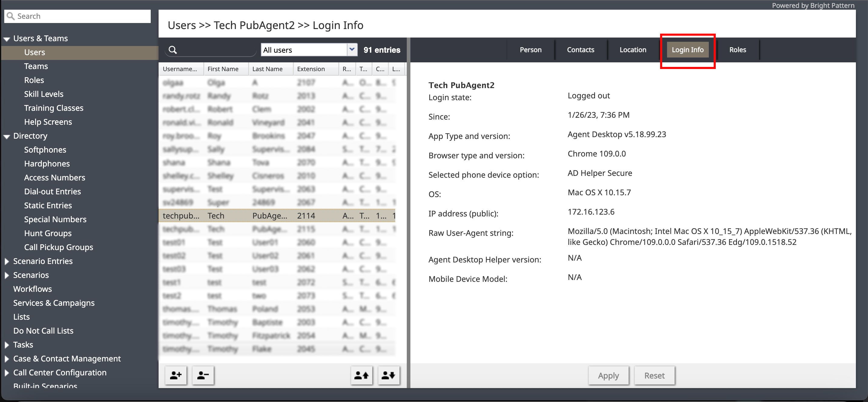Switch to the Location tab
This screenshot has width=868, height=402.
tap(633, 50)
